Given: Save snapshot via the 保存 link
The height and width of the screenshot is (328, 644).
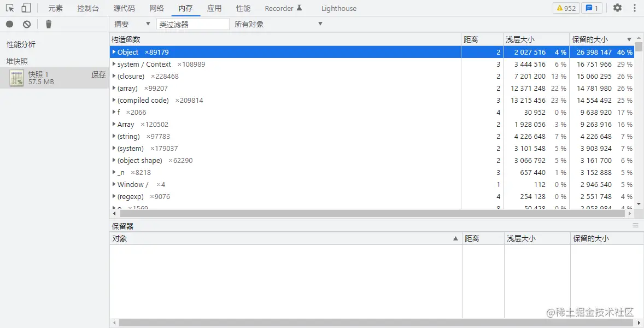Looking at the screenshot, I should (x=98, y=74).
